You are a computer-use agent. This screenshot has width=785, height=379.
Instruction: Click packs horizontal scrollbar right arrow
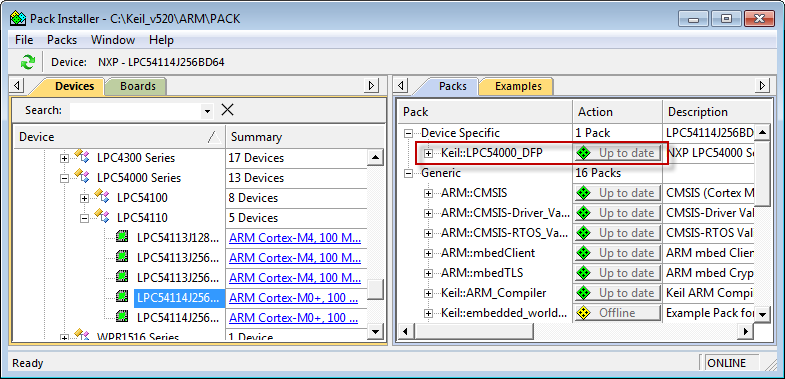click(746, 331)
